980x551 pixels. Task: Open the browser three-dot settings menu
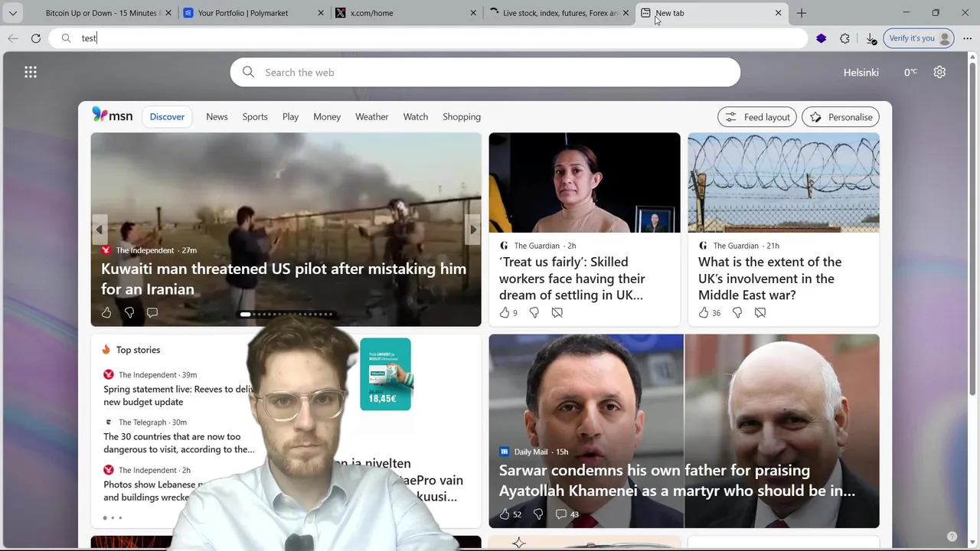coord(967,38)
